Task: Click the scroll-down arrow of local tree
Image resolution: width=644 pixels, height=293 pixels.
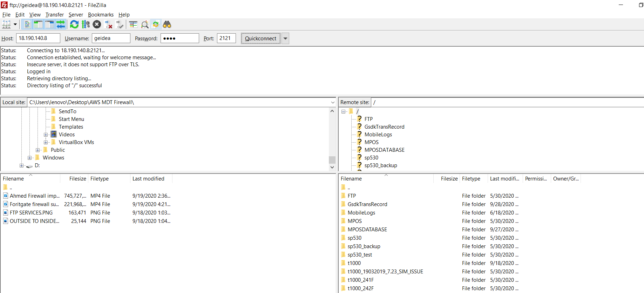Action: click(332, 167)
